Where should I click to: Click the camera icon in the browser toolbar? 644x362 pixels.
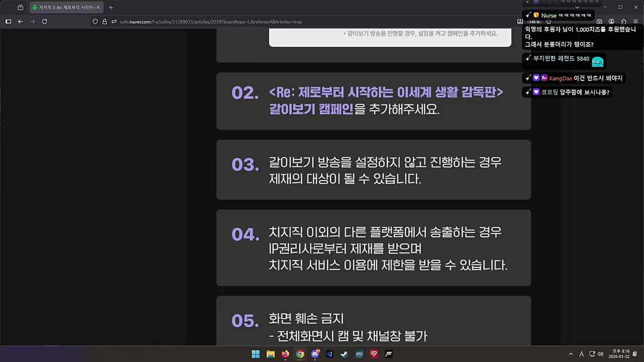[x=599, y=22]
